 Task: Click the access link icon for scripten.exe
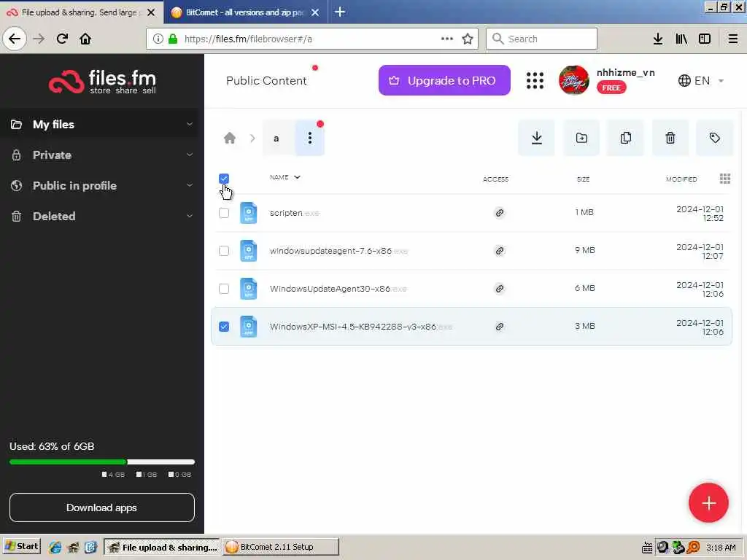tap(499, 213)
